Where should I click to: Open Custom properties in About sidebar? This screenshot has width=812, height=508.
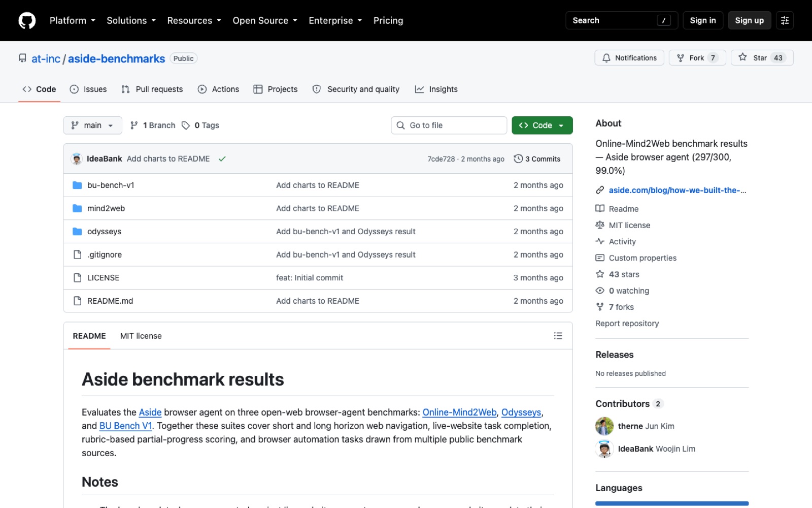636,258
